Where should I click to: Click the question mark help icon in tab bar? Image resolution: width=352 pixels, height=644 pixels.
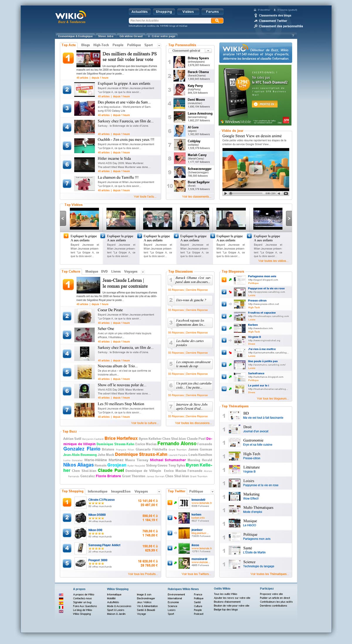293,36
